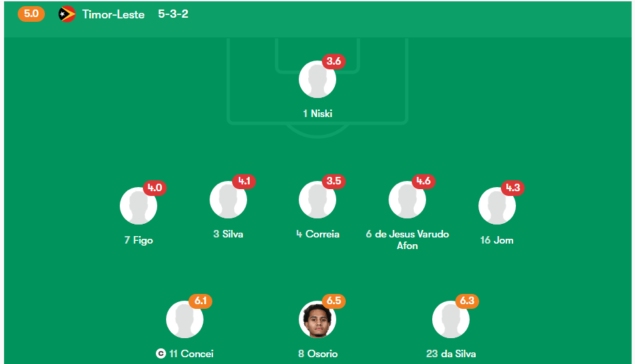Select Correia's 3.5 rating badge

click(333, 181)
